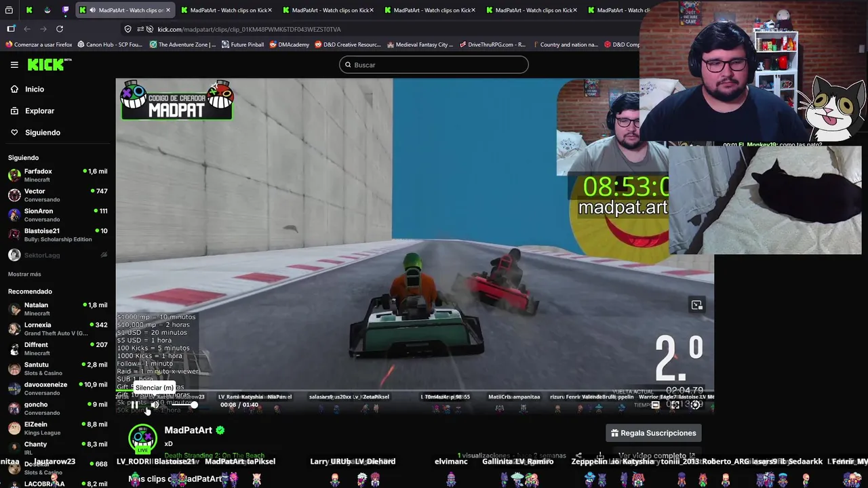Open Chanty IRL channel
This screenshot has height=488, width=868.
pos(58,447)
